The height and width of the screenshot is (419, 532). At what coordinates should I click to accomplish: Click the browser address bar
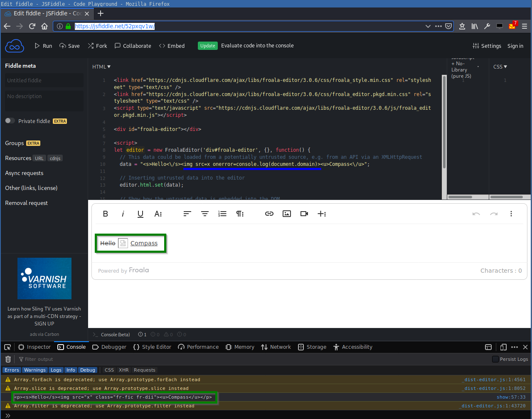166,26
